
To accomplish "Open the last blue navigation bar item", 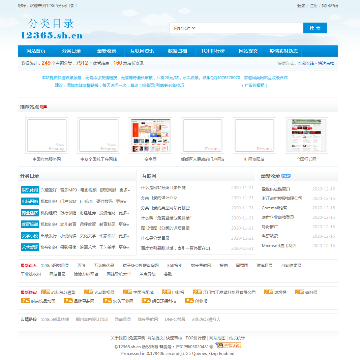I will point(284,51).
